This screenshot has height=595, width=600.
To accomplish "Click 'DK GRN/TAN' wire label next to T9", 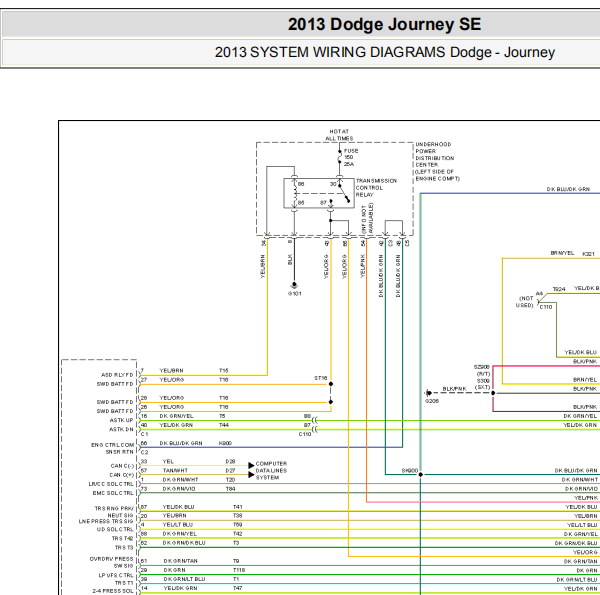I will point(181,561).
